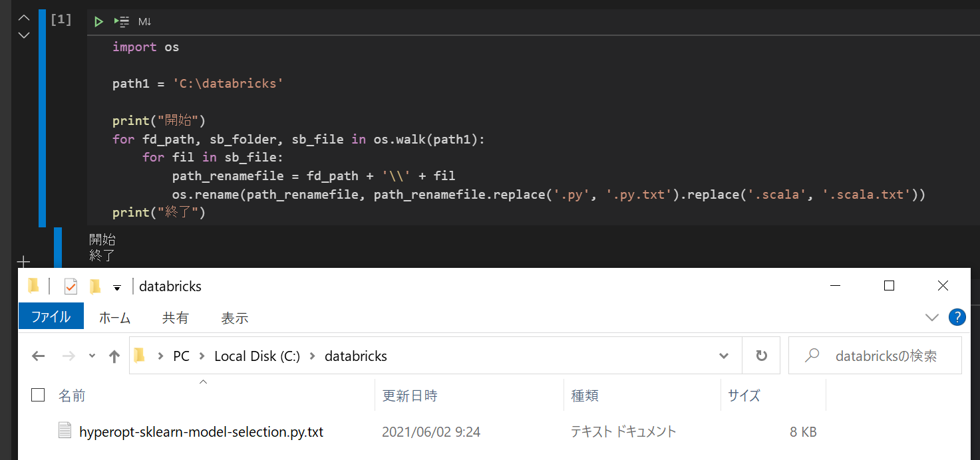Sort by 名前 column header
This screenshot has height=460, width=980.
tap(72, 396)
